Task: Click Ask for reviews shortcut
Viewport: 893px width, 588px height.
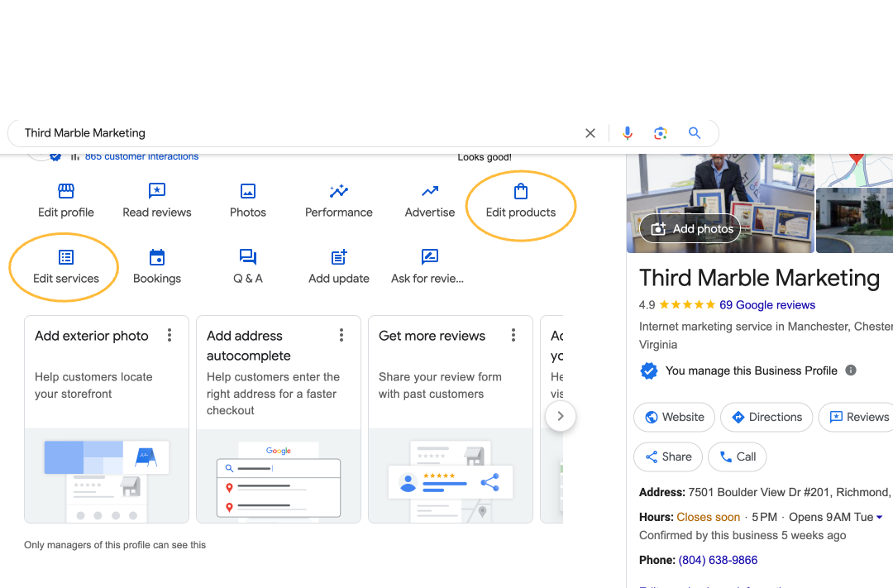Action: click(x=427, y=266)
